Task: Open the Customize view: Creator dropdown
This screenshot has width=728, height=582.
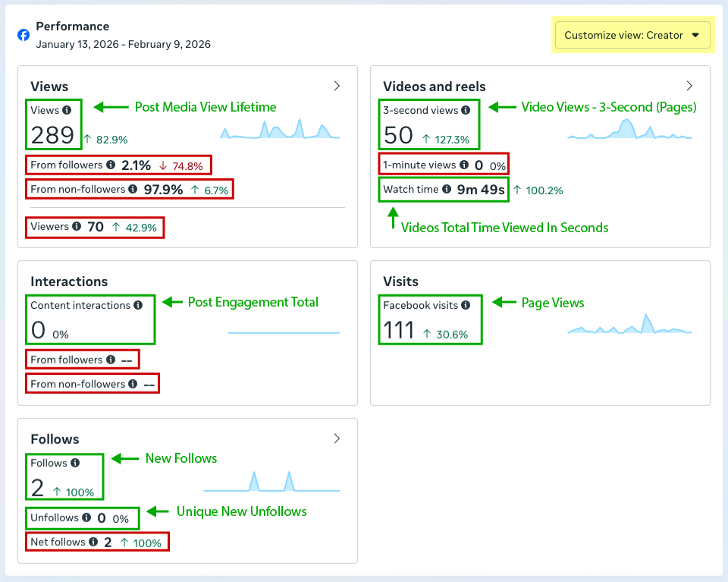Action: 632,36
